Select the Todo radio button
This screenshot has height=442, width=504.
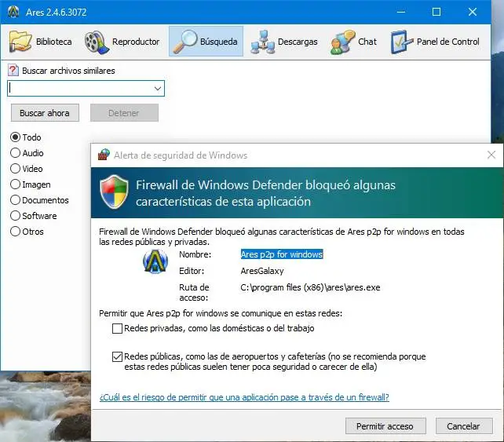pyautogui.click(x=15, y=137)
